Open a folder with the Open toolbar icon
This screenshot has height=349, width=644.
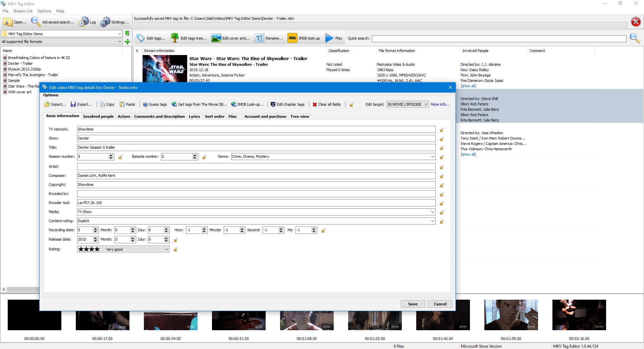14,22
